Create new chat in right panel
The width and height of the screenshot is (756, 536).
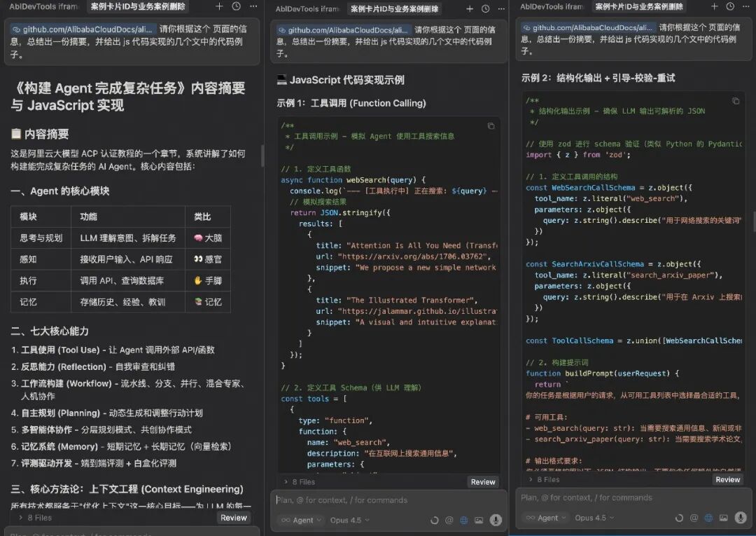tap(715, 6)
